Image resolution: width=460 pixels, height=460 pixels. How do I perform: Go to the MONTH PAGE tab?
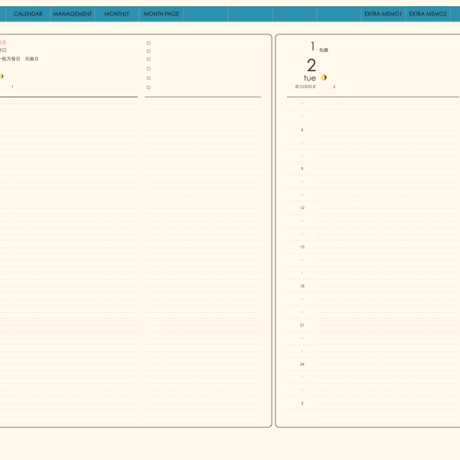161,14
